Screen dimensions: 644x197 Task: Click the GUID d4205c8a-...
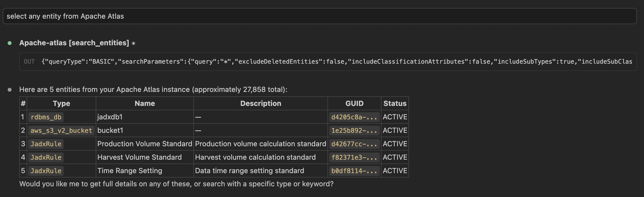pyautogui.click(x=354, y=117)
